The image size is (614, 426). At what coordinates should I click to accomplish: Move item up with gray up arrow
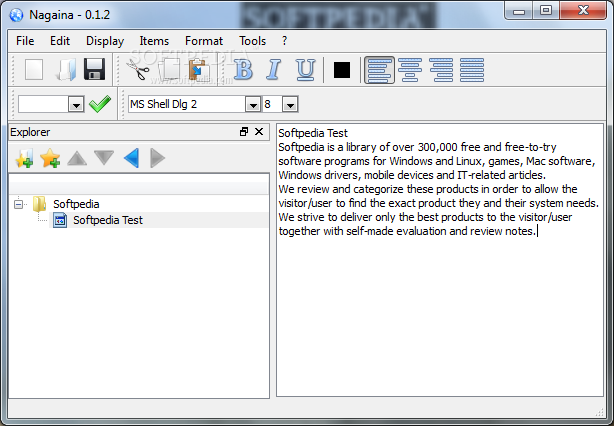(77, 158)
